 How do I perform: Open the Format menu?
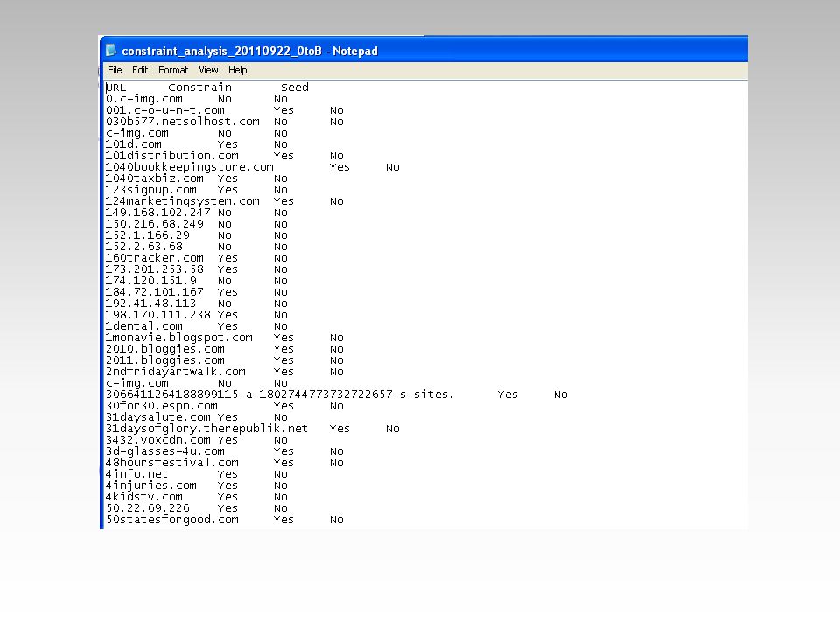tap(173, 70)
